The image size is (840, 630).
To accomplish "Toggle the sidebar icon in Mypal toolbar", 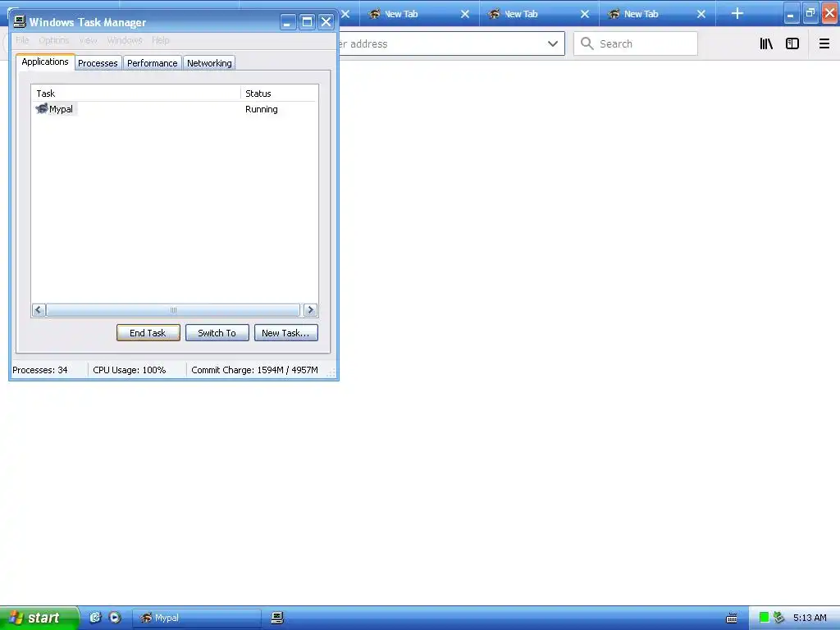I will 792,44.
